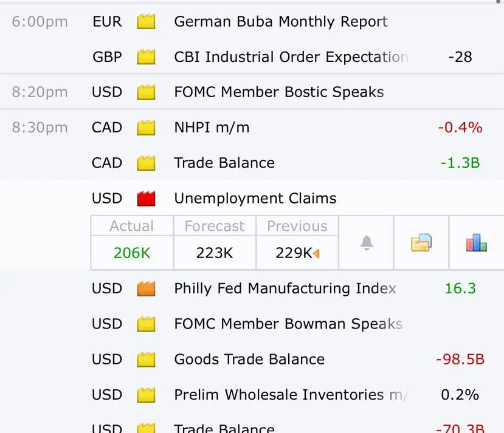Image resolution: width=504 pixels, height=433 pixels.
Task: Click impact icon beside CBI Industrial Order Expectations
Action: (146, 58)
